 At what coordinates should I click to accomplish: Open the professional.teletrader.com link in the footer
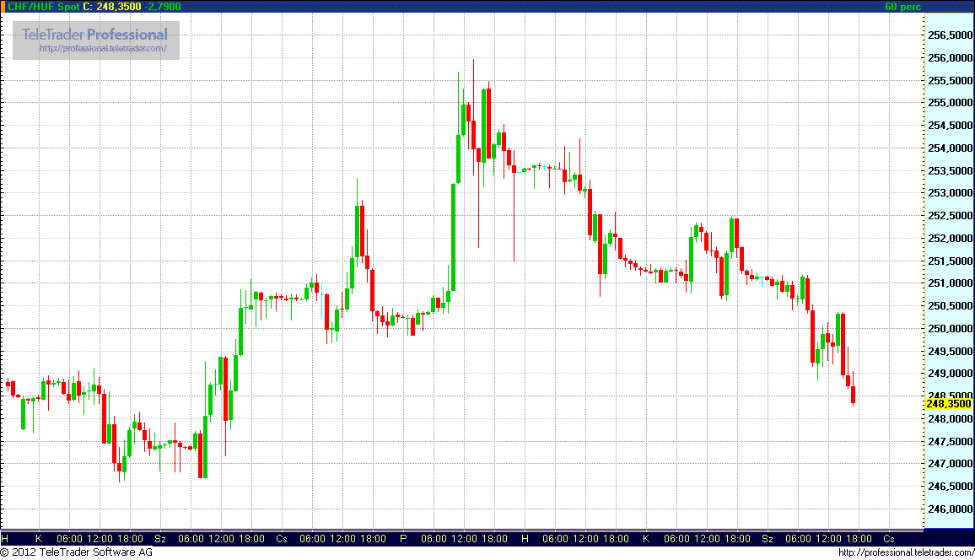tap(906, 552)
